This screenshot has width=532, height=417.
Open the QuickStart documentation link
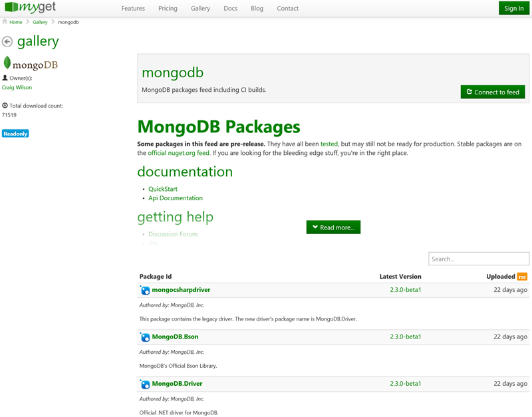[163, 189]
